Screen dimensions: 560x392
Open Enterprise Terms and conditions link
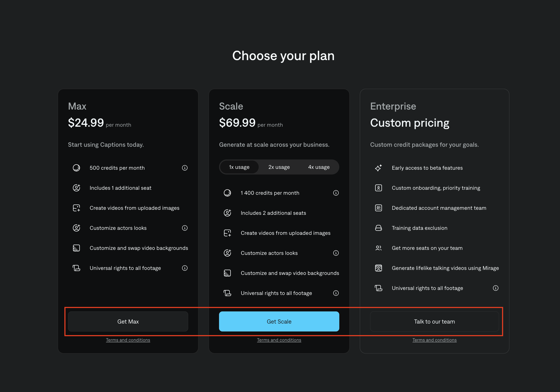click(434, 340)
